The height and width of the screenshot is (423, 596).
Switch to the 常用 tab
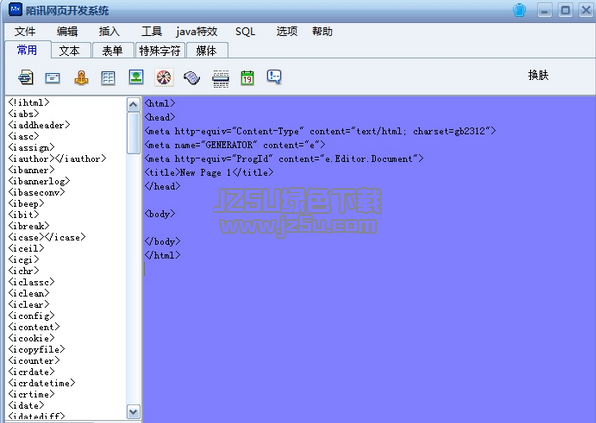pos(28,50)
